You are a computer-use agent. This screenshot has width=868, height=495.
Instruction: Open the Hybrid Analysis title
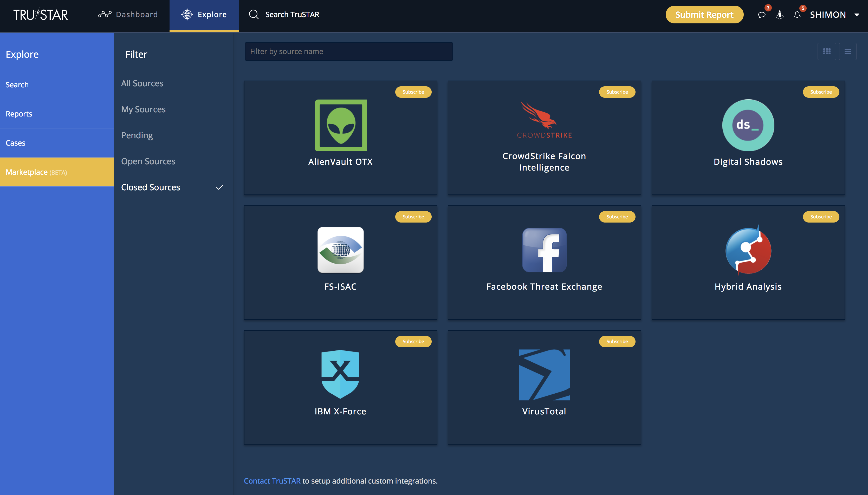pos(748,286)
